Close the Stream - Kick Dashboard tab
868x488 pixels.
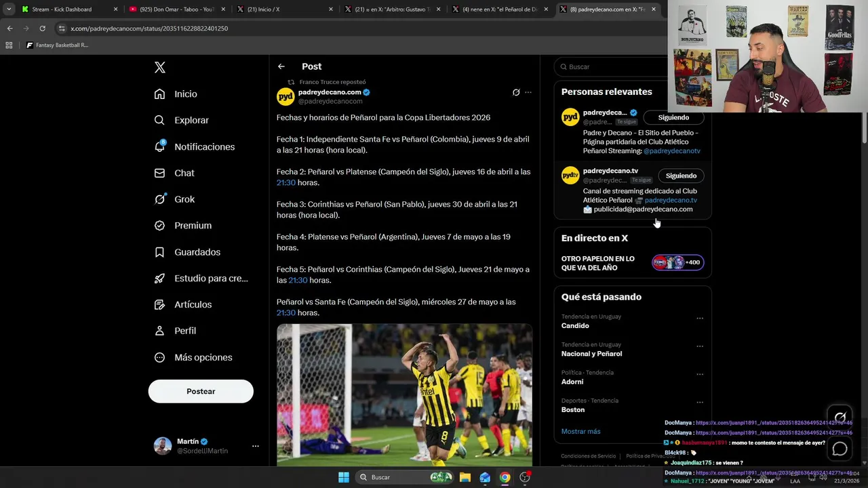pos(116,9)
